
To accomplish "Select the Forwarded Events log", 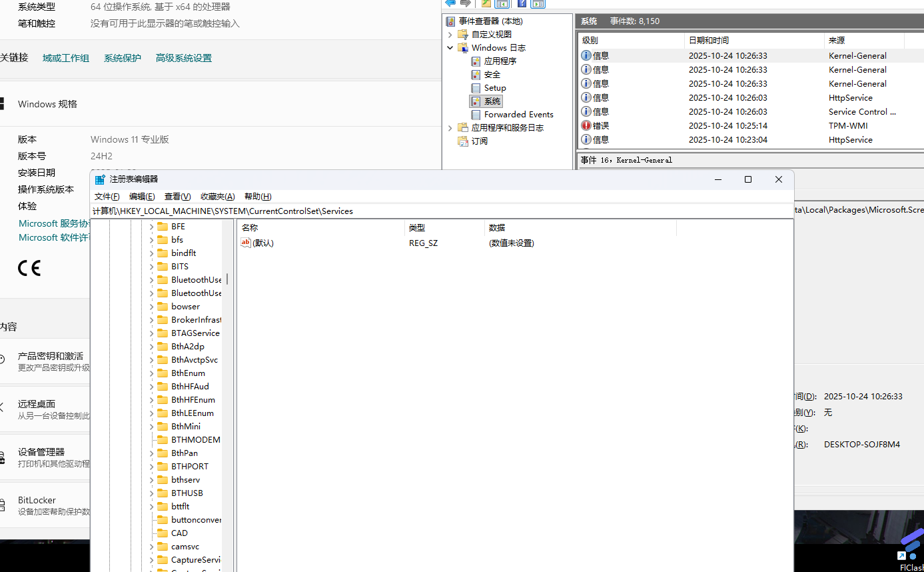I will pyautogui.click(x=518, y=115).
